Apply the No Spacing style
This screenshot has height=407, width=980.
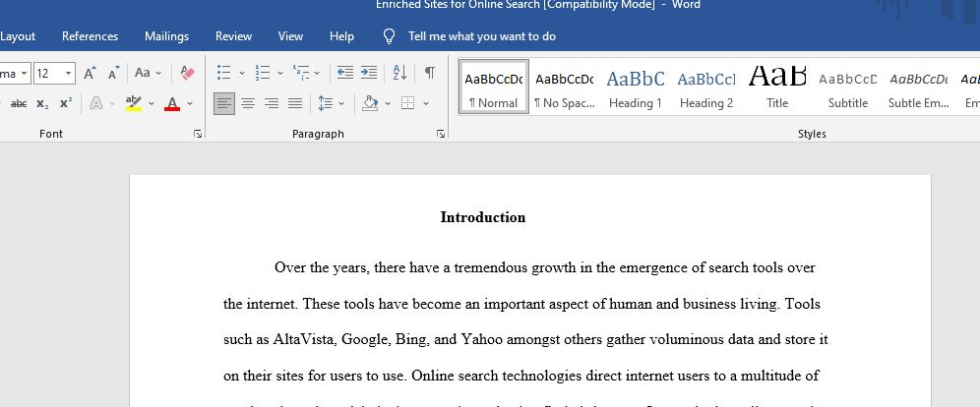tap(565, 87)
